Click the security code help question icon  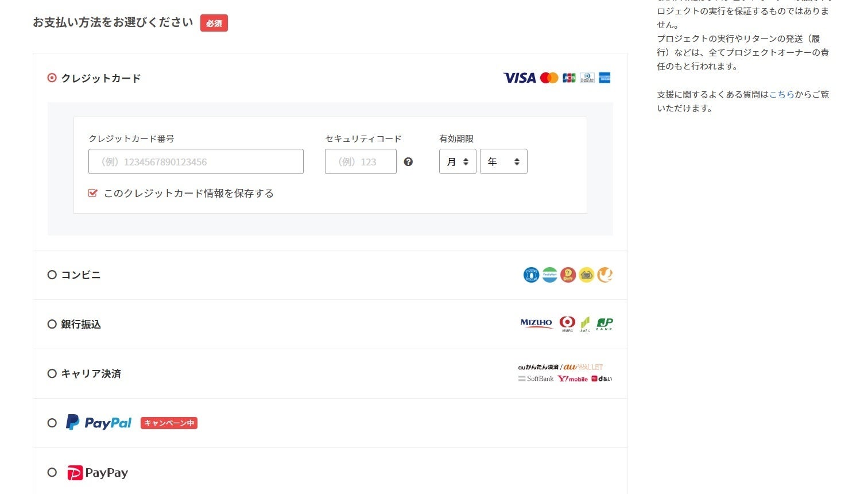pyautogui.click(x=408, y=162)
